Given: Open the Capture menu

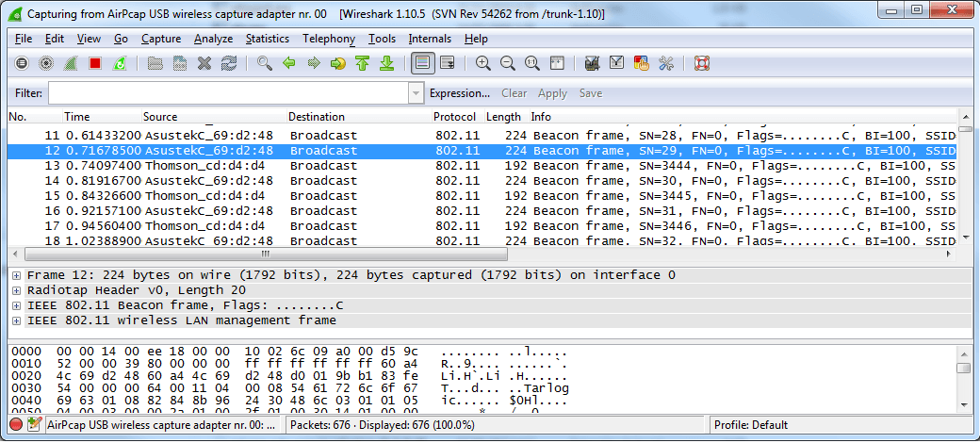Looking at the screenshot, I should click(x=161, y=39).
